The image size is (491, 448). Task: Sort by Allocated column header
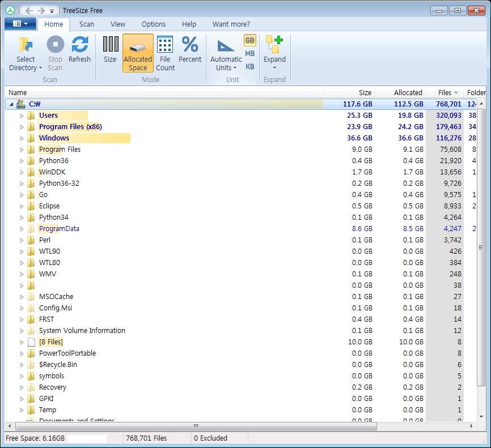click(x=400, y=93)
